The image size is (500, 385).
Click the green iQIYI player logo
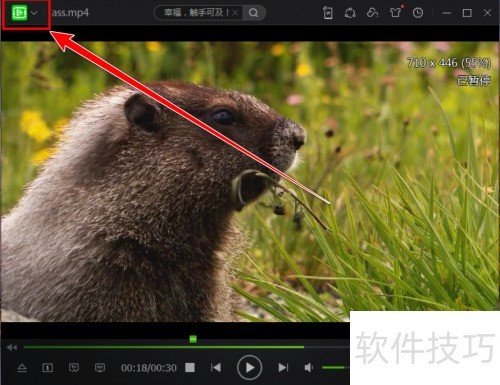19,13
